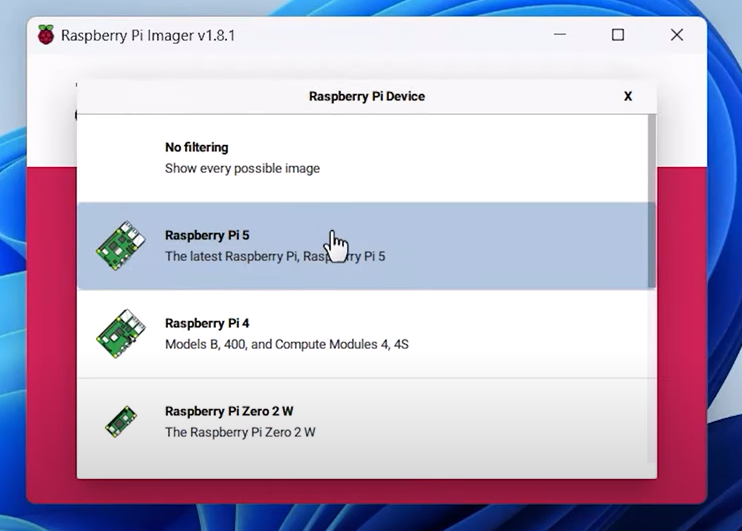
Task: Choose Raspberry Pi 5 from the device list
Action: [363, 246]
